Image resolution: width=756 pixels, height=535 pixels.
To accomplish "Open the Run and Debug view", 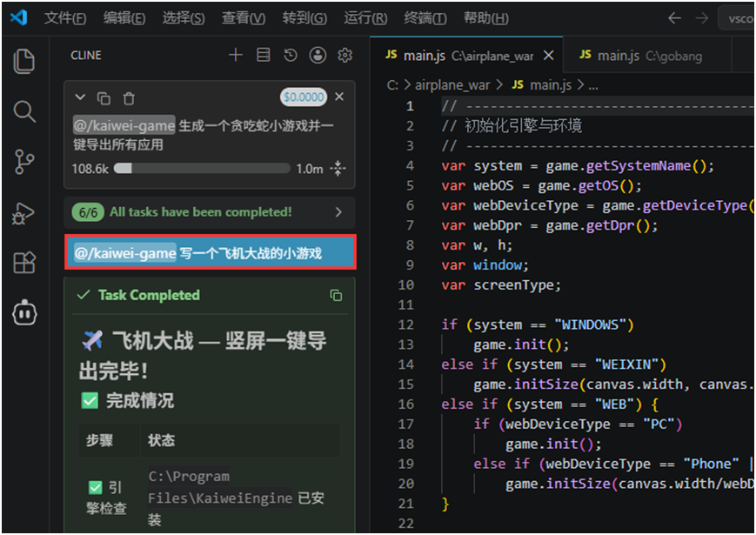I will point(24,213).
